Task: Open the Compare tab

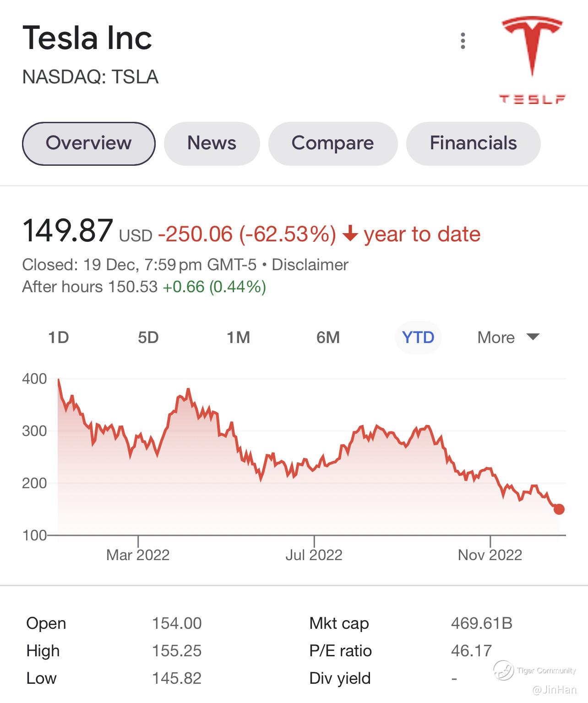Action: point(332,143)
